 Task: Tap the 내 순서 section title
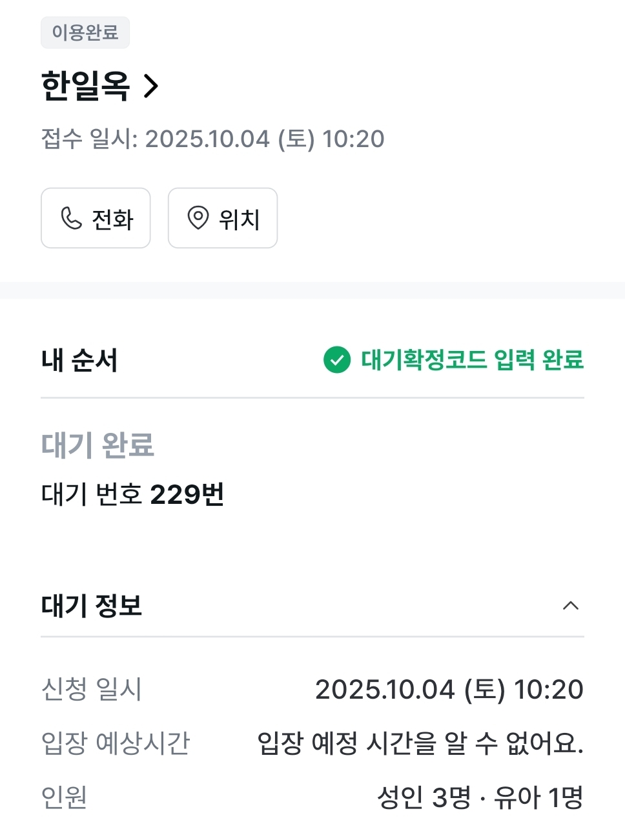point(79,360)
